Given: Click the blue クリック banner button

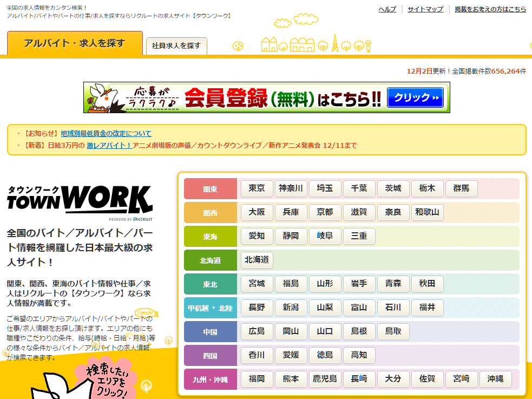Looking at the screenshot, I should tap(415, 97).
